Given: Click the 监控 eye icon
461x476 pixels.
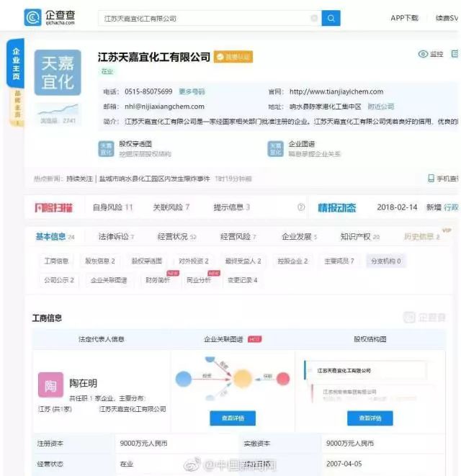Looking at the screenshot, I should pyautogui.click(x=423, y=54).
